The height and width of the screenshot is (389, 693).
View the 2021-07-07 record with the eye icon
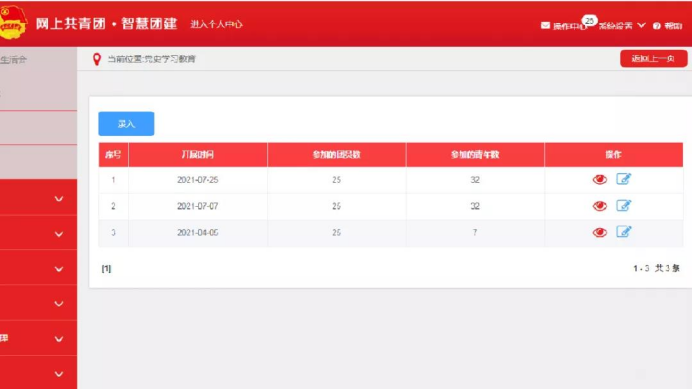pyautogui.click(x=599, y=206)
